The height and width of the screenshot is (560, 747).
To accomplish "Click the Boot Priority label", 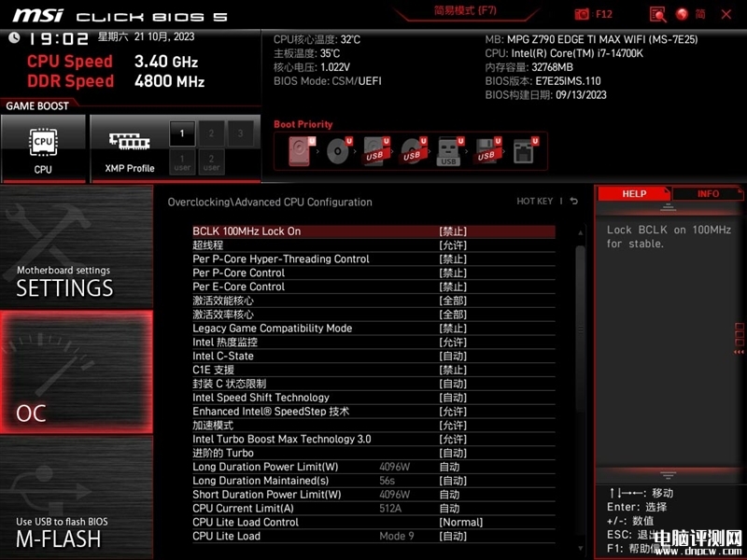I will pos(303,124).
